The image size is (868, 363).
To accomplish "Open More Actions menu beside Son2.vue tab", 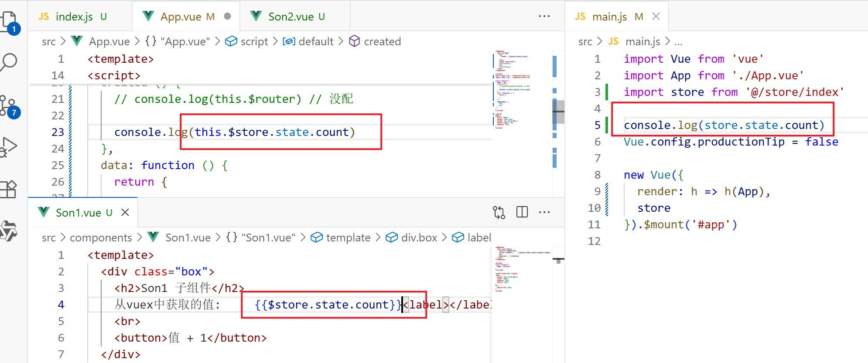I will 544,17.
